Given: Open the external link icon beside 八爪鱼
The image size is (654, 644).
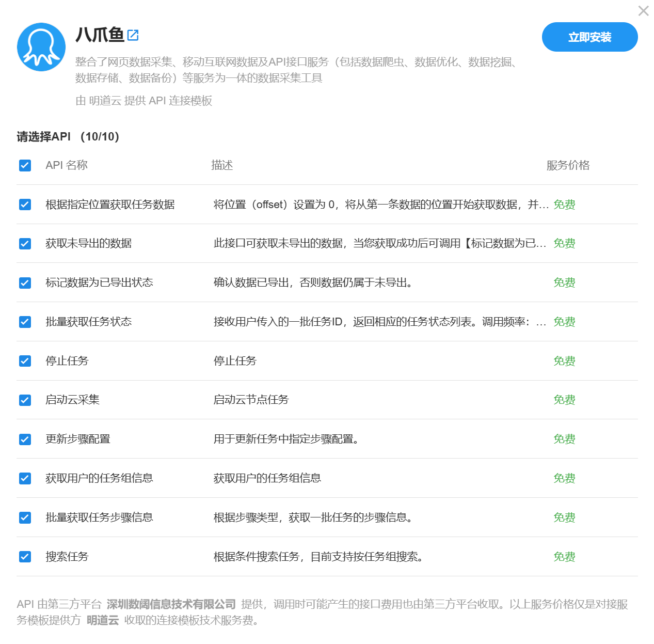Looking at the screenshot, I should click(133, 35).
